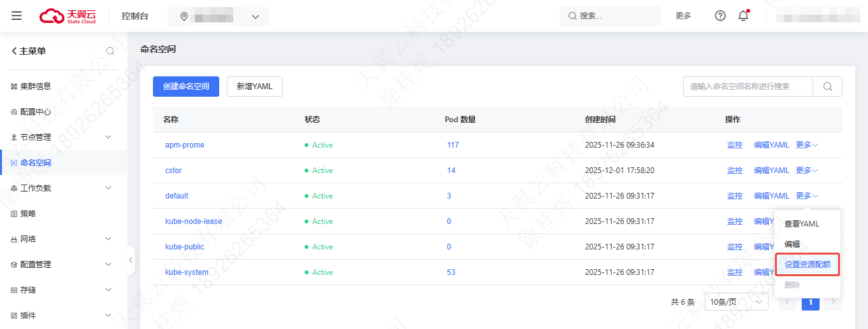Open 集群信息 in the sidebar

click(x=35, y=87)
